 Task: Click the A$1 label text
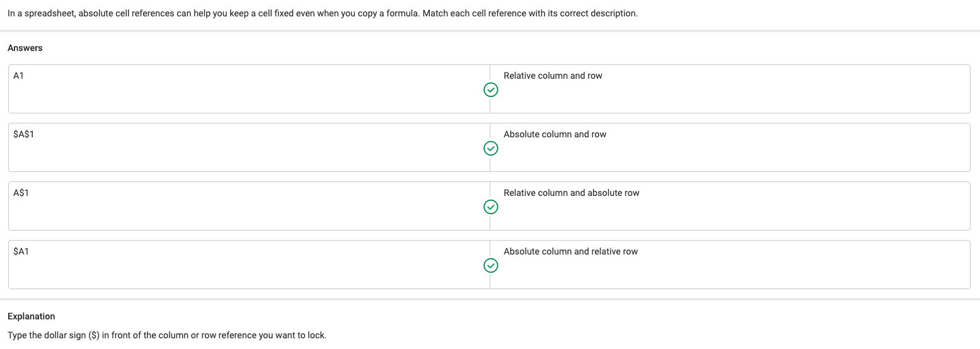(21, 193)
